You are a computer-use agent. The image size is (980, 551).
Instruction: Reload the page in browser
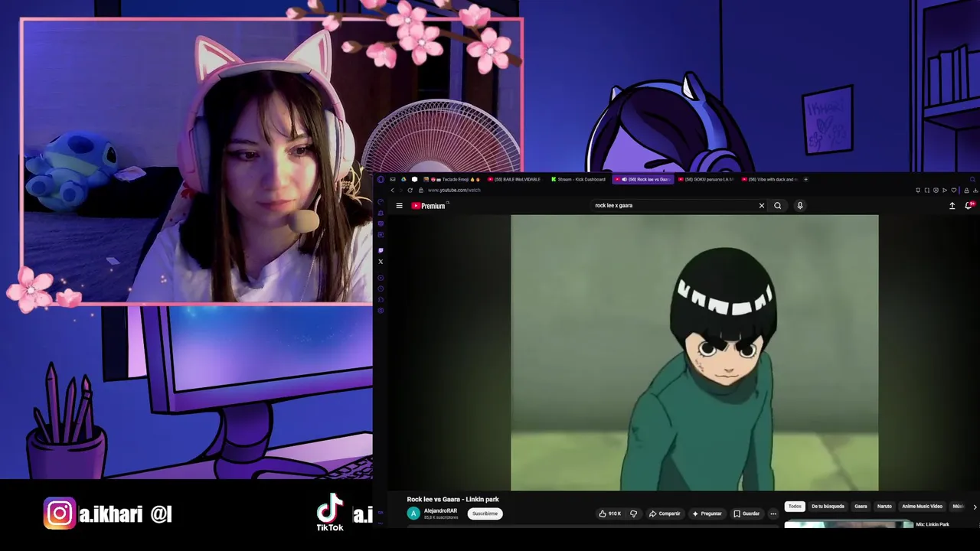pyautogui.click(x=410, y=190)
